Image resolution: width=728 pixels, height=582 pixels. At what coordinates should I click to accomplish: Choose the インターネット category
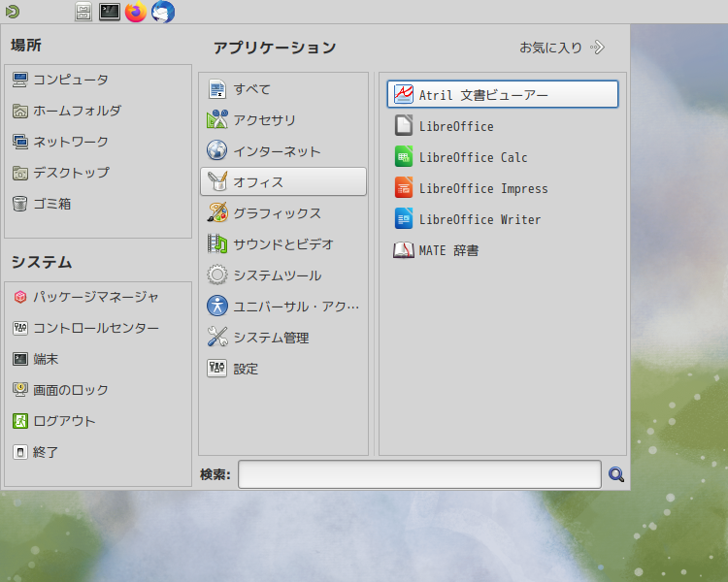(283, 151)
